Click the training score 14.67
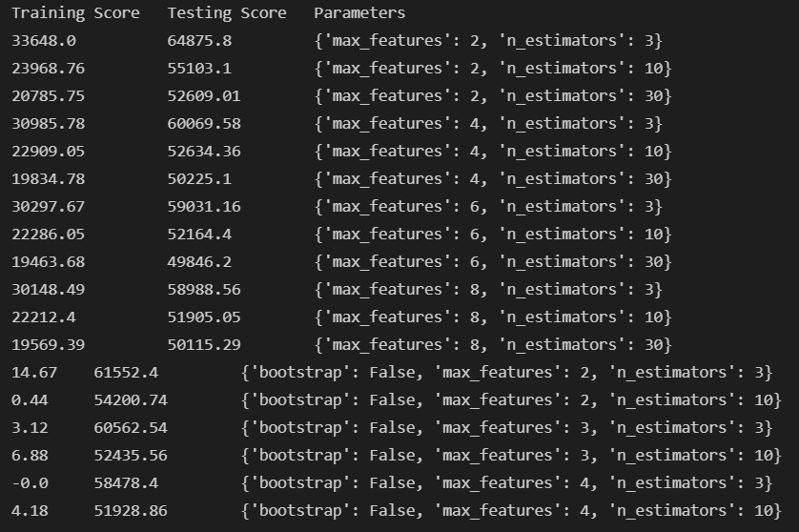799x532 pixels. coord(31,373)
